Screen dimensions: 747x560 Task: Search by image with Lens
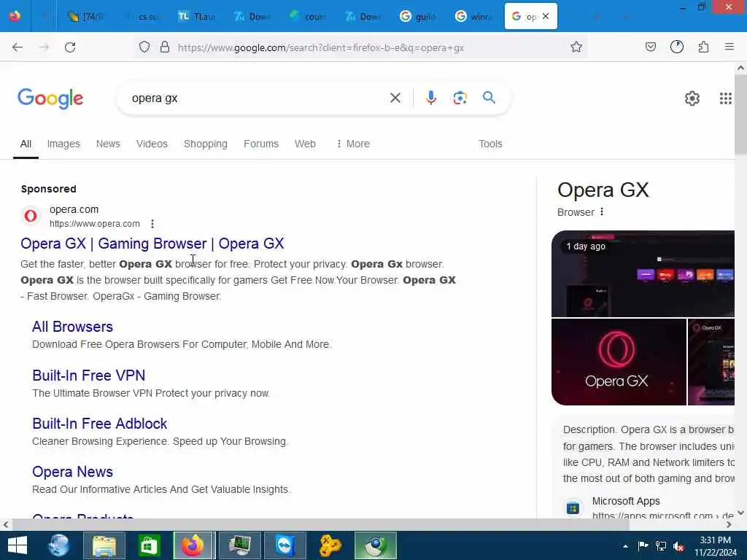pos(460,98)
